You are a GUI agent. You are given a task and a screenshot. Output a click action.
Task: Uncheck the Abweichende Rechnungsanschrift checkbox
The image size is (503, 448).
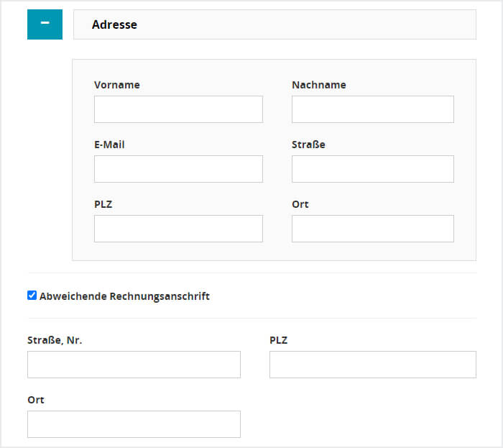coord(32,296)
